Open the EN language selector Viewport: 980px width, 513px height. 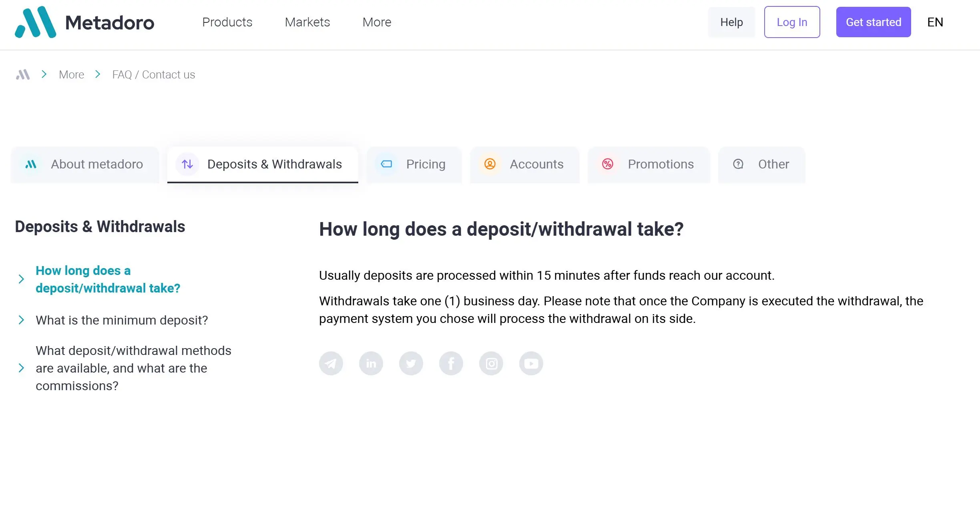(x=935, y=22)
